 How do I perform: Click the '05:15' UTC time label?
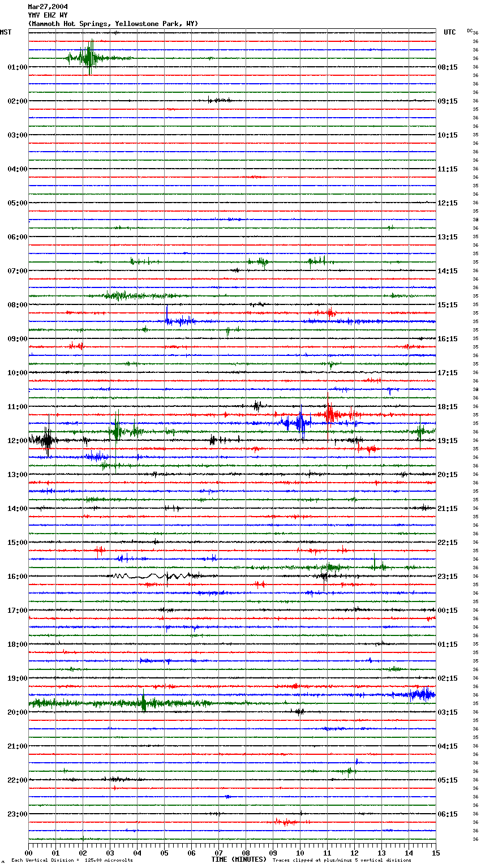(448, 780)
